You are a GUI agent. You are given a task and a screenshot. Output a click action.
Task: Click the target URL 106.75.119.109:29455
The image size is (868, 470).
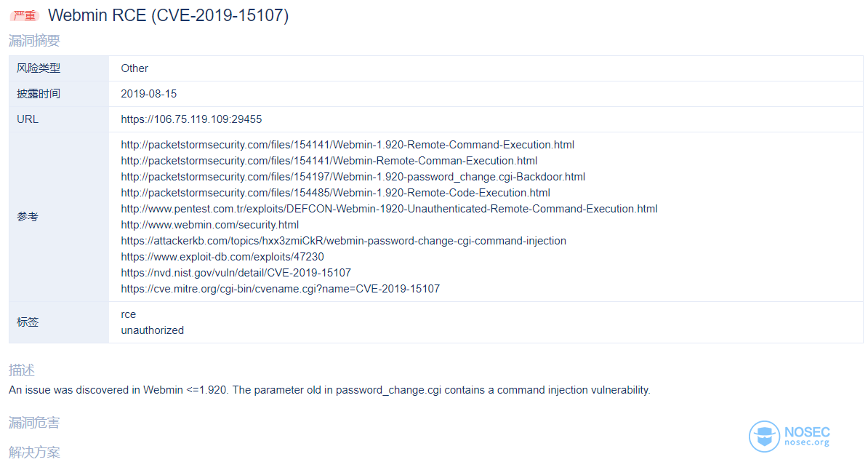click(x=191, y=120)
